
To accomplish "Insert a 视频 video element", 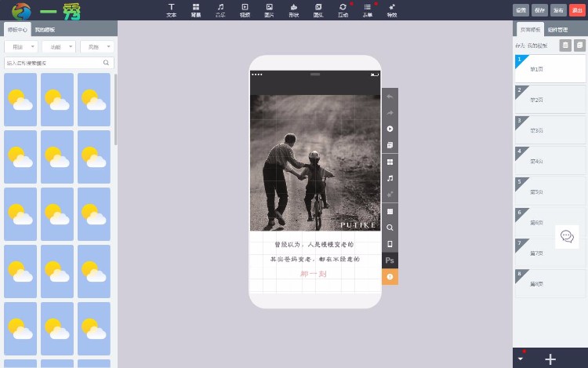I will click(245, 10).
